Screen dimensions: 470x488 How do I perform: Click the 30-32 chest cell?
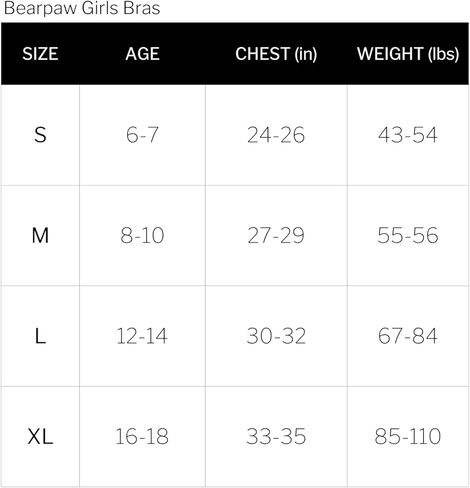pos(276,336)
